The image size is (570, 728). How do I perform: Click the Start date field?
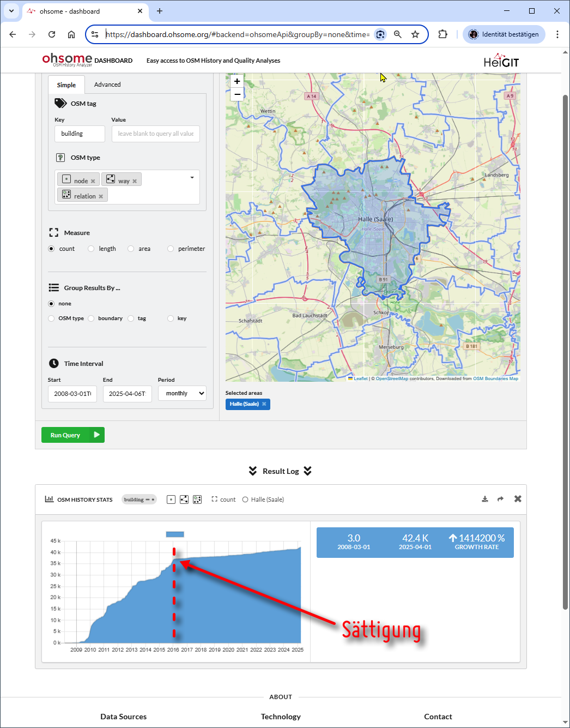(x=72, y=394)
